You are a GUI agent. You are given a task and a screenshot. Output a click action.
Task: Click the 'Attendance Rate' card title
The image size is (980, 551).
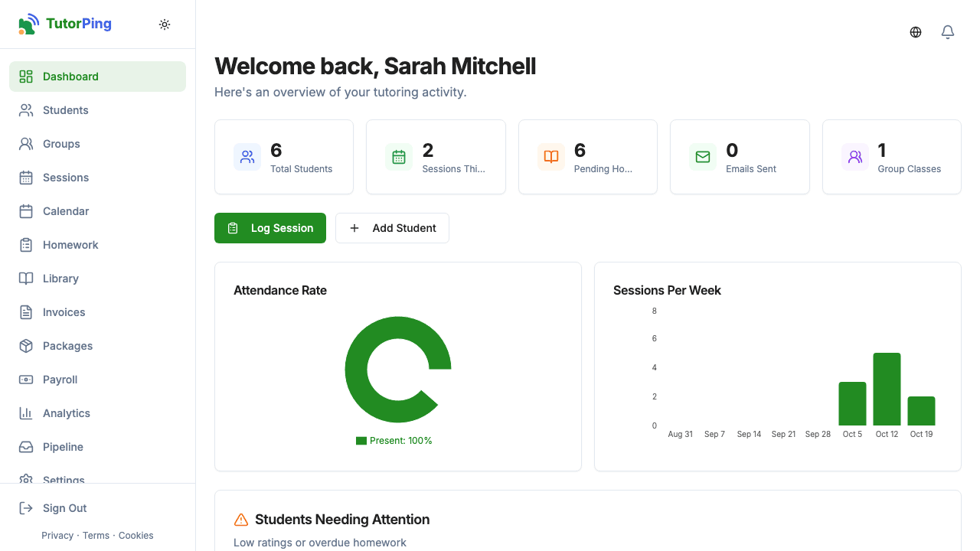280,290
